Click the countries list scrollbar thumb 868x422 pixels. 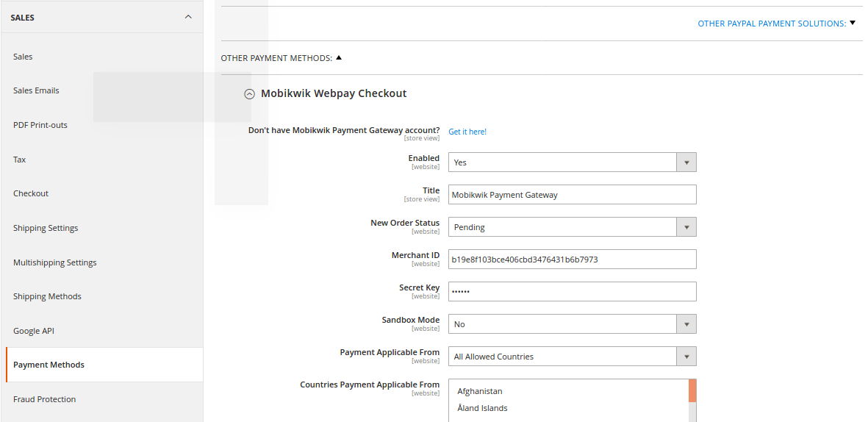tap(692, 390)
